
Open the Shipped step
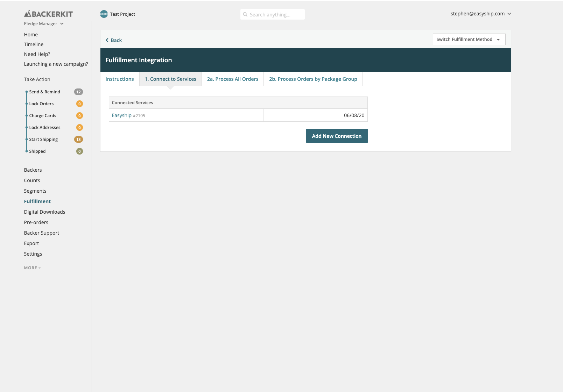click(x=37, y=151)
